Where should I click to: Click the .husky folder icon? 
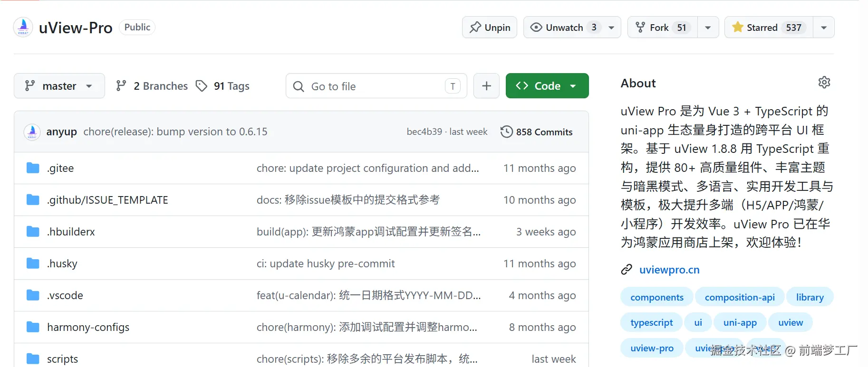pos(33,263)
